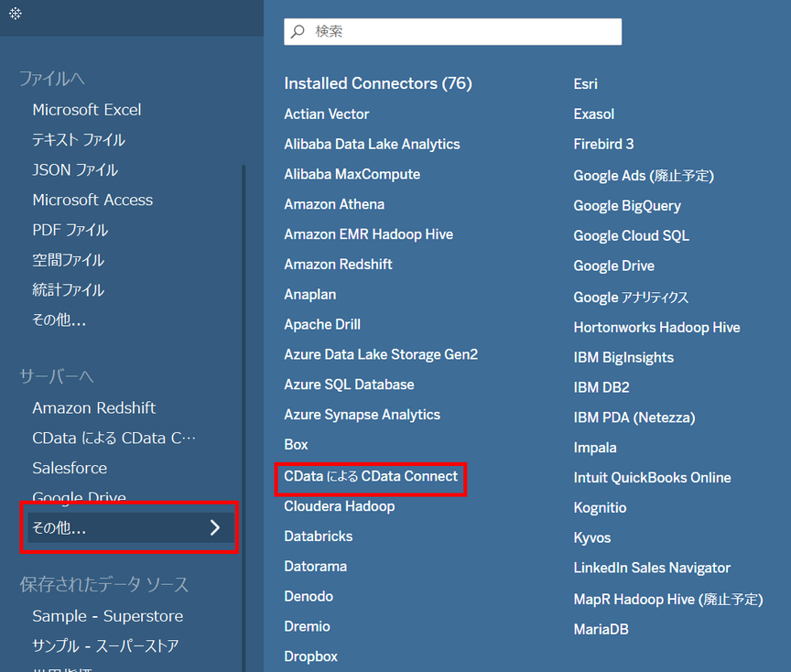Choose the Box connector

[296, 444]
